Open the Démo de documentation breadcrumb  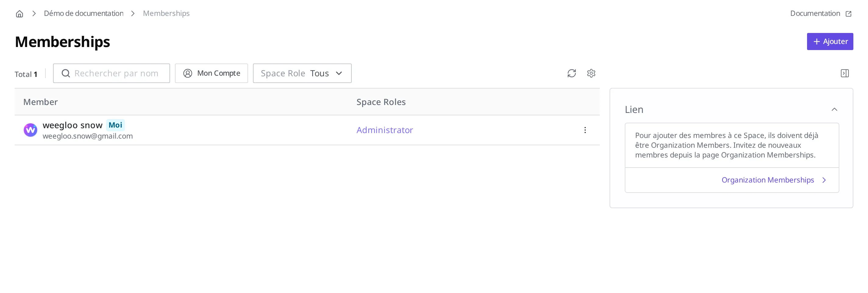pyautogui.click(x=84, y=13)
